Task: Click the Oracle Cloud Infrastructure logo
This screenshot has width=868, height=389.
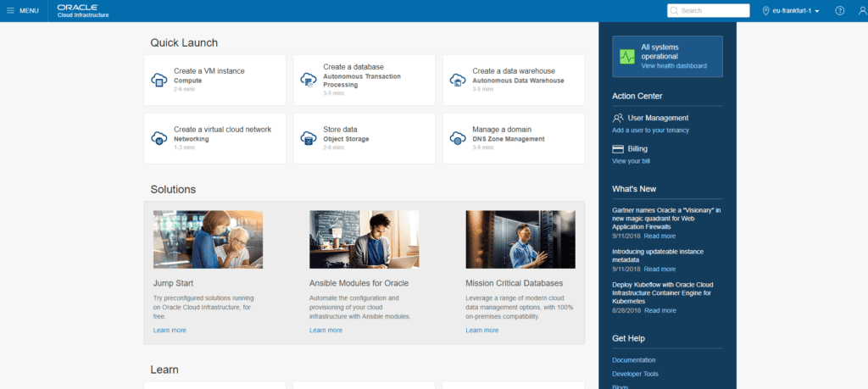Action: pos(83,11)
